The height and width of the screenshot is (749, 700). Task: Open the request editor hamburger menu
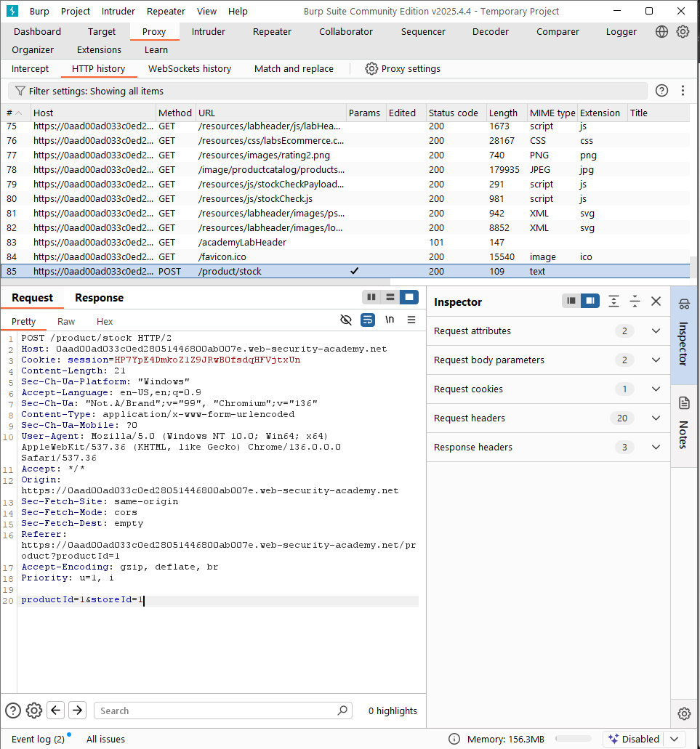[411, 320]
